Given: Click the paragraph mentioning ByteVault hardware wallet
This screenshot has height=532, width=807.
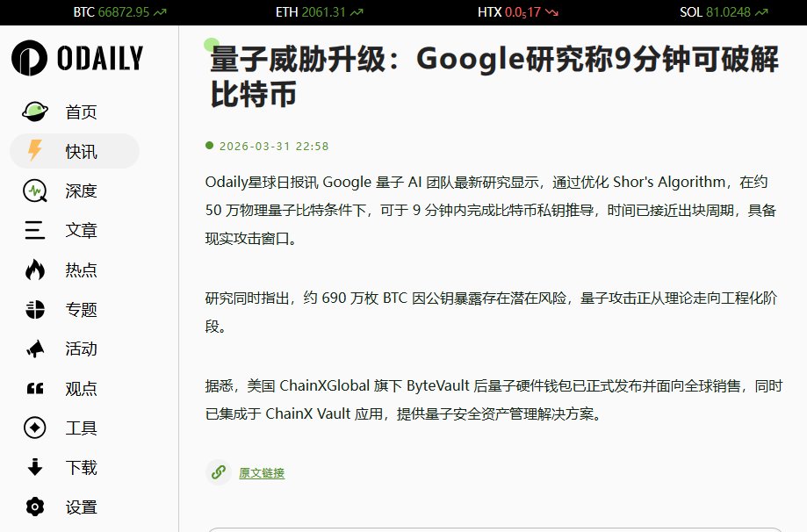Looking at the screenshot, I should 494,399.
